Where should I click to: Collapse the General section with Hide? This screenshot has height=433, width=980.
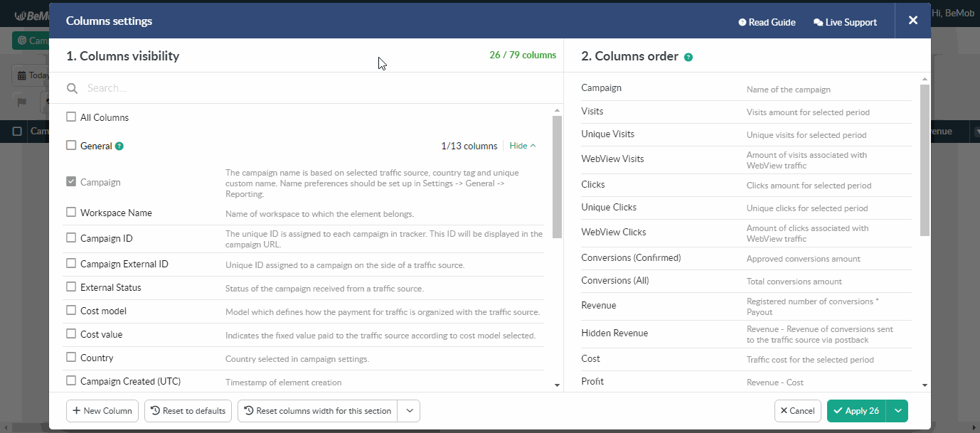coord(523,146)
